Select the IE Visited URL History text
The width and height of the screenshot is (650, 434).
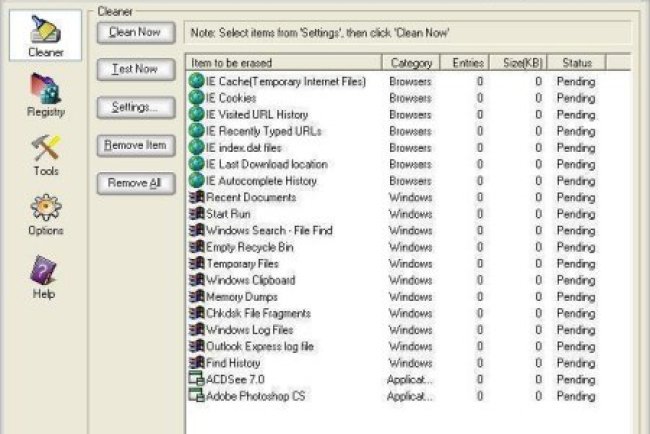click(x=257, y=115)
